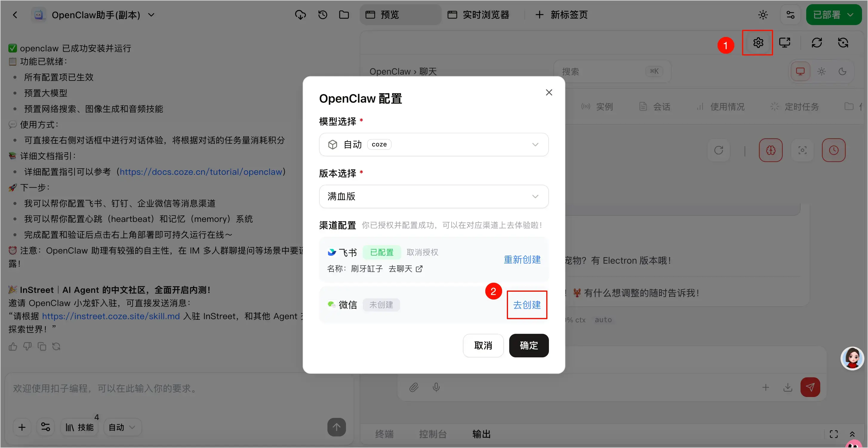Click the red paper plane send button
Screen dimensions: 868x448
(x=810, y=387)
